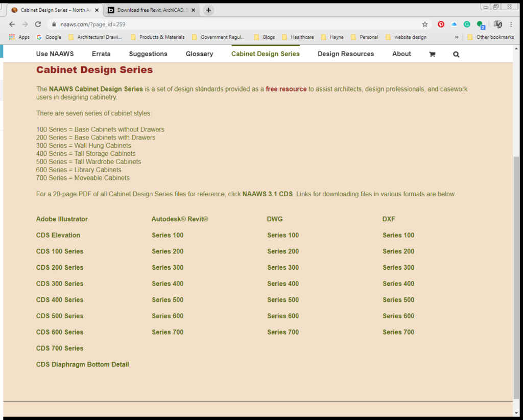Open Products & Materials bookmark folder
Screen dimensions: 523x420
tap(157, 37)
